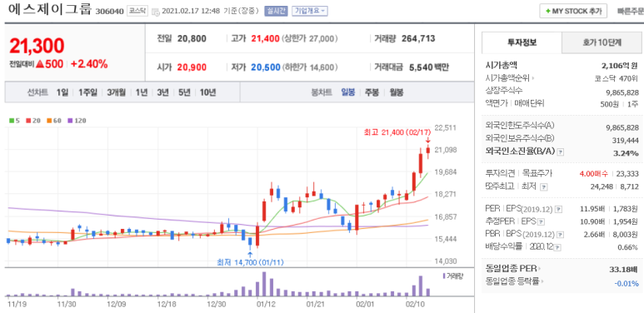
Task: Select the 1일 line chart period
Action: click(x=62, y=92)
